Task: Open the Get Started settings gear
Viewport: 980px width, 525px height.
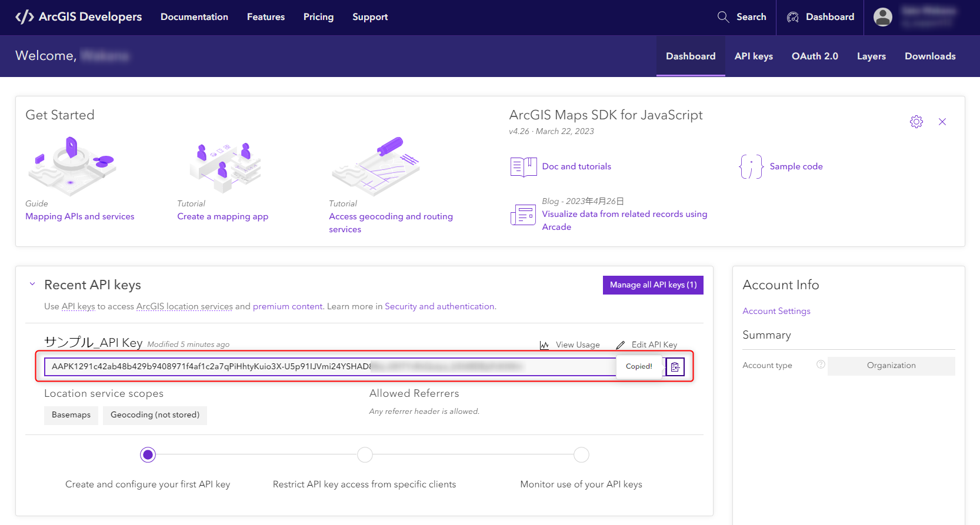Action: tap(916, 122)
